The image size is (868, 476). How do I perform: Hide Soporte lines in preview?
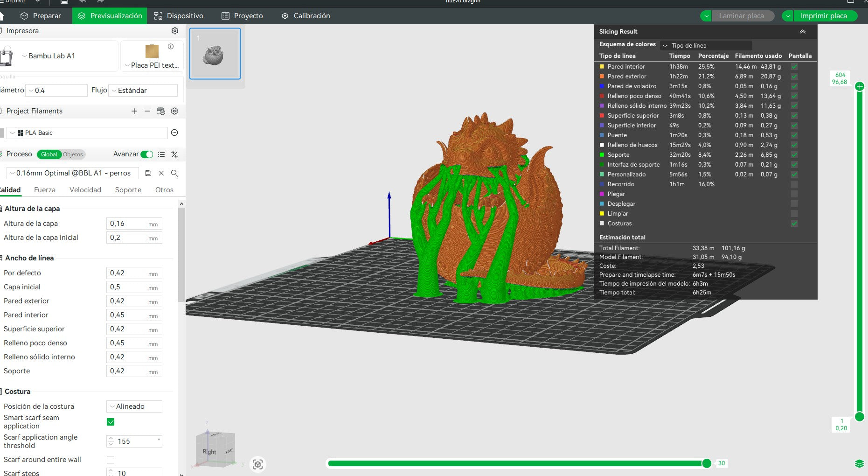794,155
